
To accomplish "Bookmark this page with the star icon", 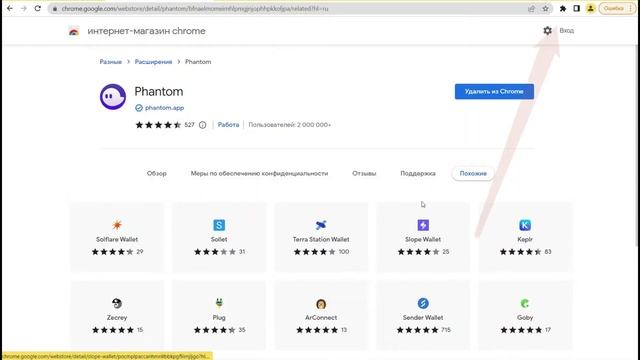I will pyautogui.click(x=546, y=9).
